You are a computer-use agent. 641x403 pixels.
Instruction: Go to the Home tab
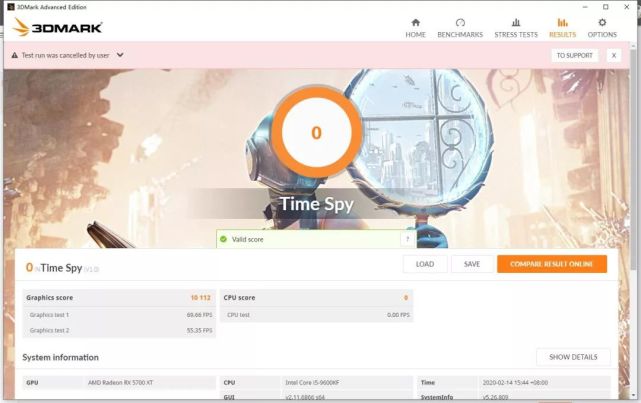415,28
